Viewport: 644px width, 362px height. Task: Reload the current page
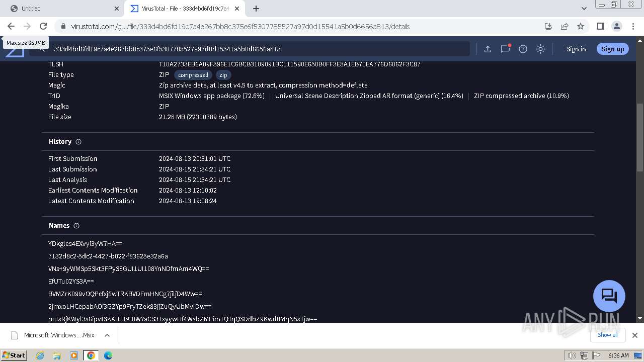(43, 26)
